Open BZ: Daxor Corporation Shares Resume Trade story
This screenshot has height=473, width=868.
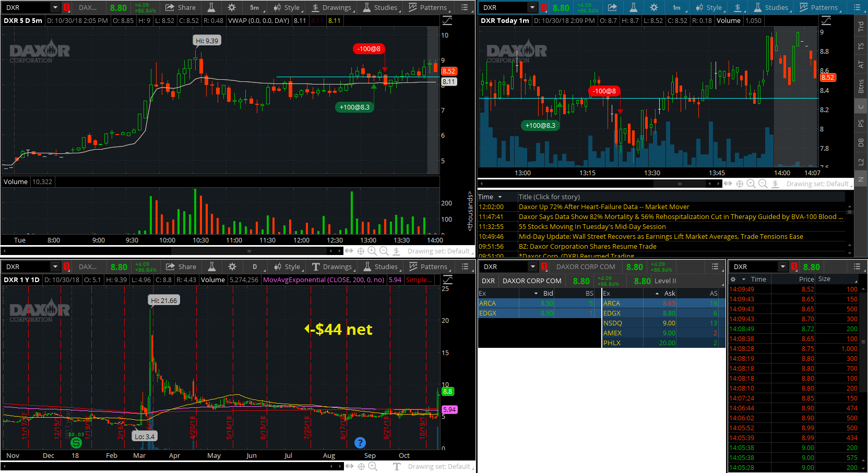coord(588,246)
